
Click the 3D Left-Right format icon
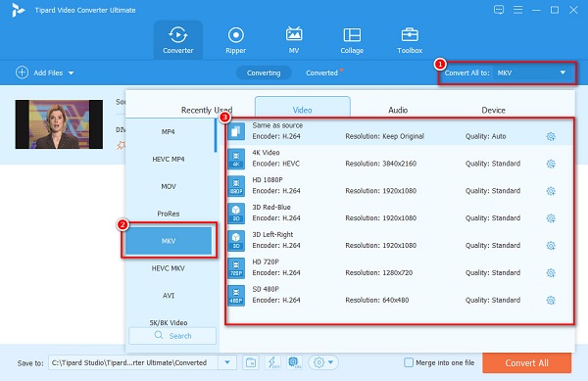pos(236,241)
